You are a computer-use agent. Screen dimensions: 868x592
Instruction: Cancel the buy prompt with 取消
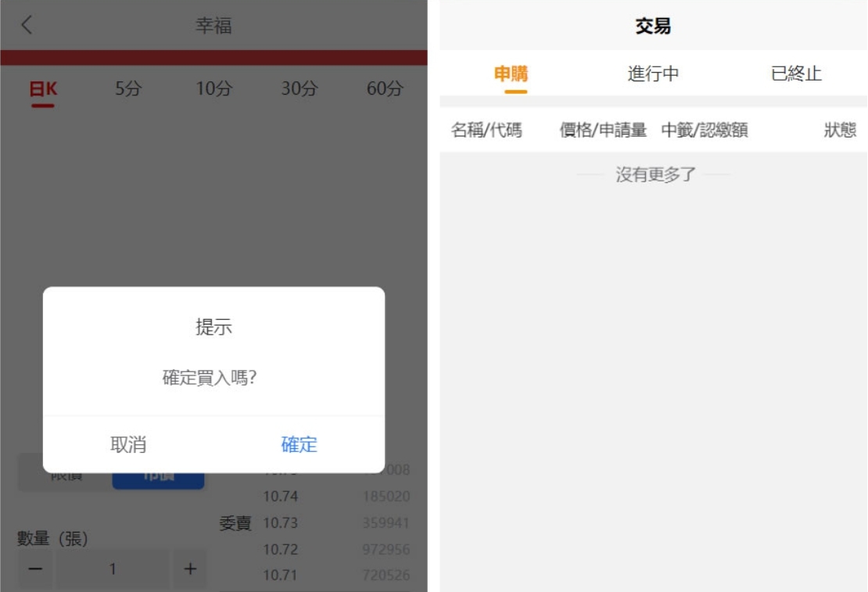[x=128, y=444]
